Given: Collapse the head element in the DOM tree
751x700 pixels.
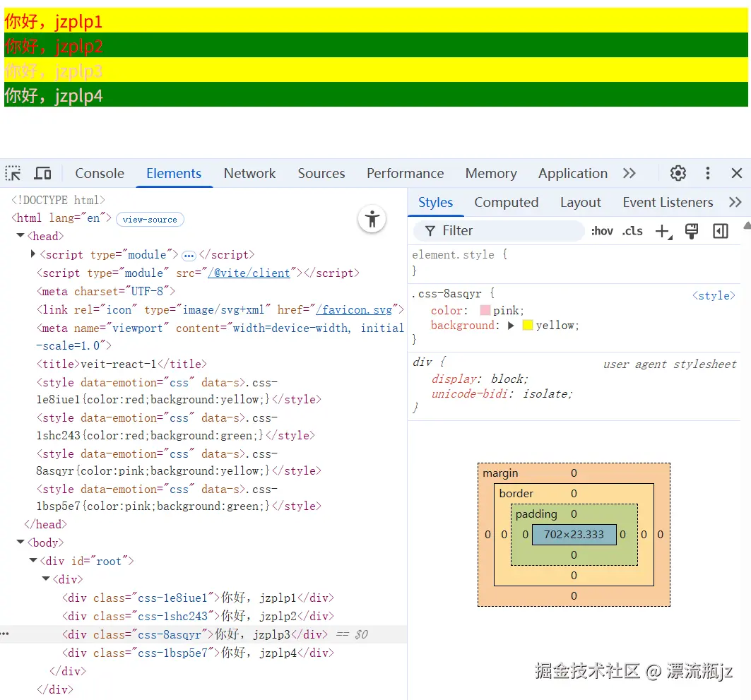Looking at the screenshot, I should point(20,236).
